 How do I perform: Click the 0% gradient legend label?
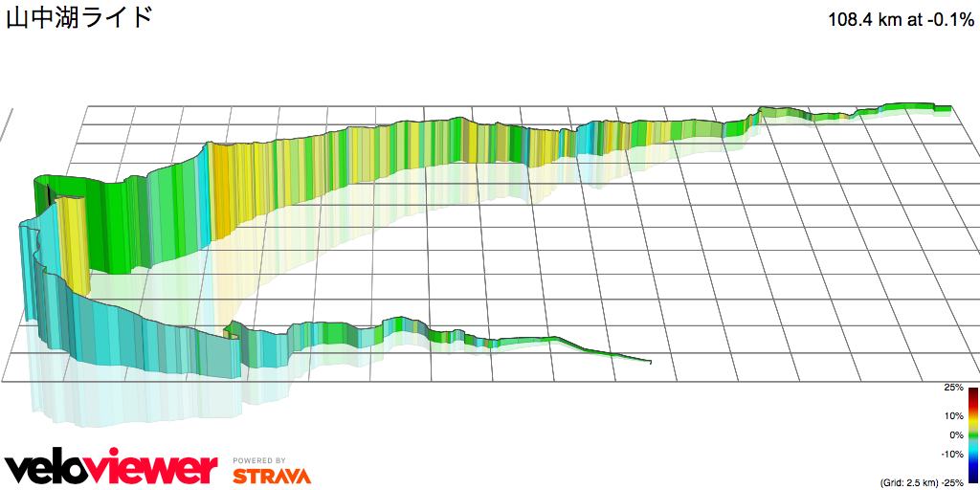(x=956, y=435)
